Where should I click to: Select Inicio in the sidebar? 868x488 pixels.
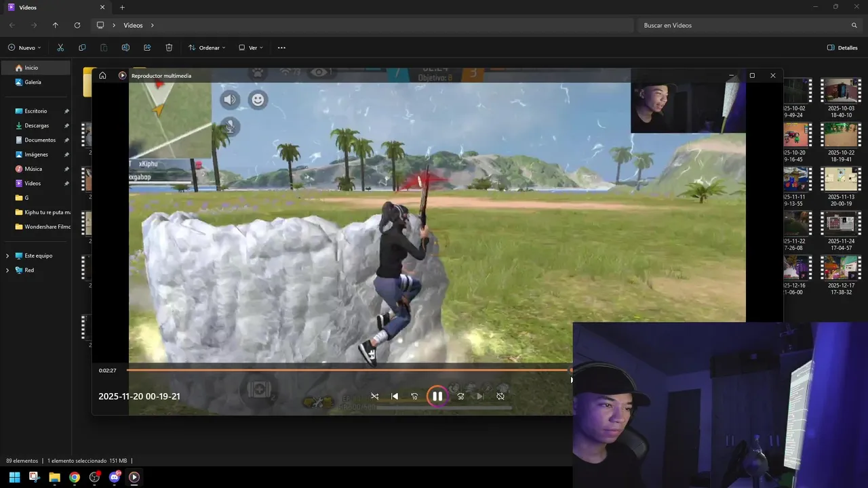pyautogui.click(x=36, y=68)
